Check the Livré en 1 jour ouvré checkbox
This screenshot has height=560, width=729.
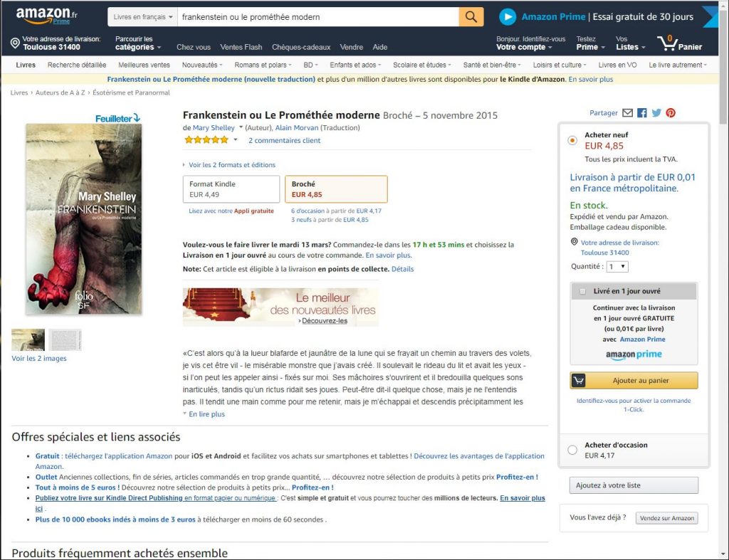pos(582,292)
